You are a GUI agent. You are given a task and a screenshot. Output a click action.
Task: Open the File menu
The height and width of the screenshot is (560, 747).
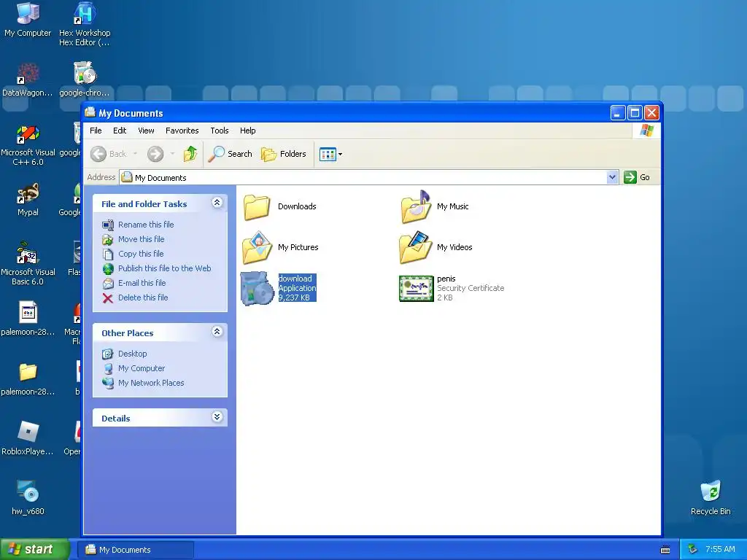point(96,131)
